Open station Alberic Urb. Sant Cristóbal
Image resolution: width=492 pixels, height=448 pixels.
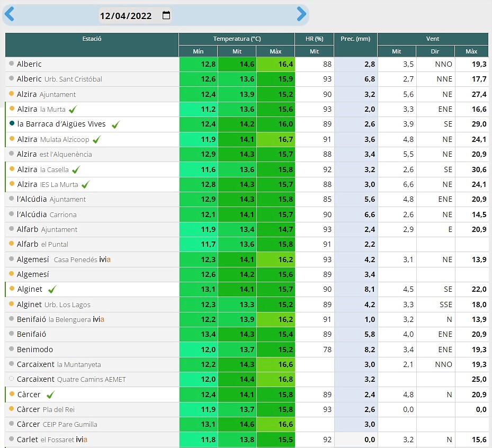point(59,79)
